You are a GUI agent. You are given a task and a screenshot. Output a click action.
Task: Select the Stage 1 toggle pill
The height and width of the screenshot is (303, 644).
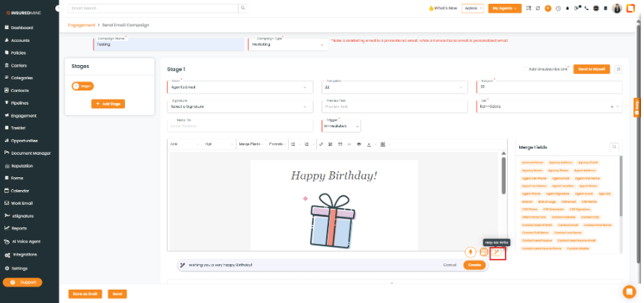[82, 86]
